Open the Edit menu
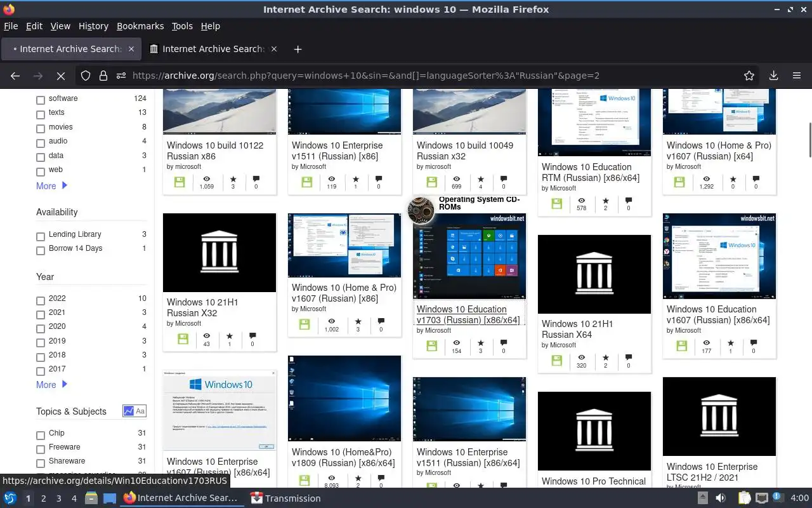 (34, 26)
